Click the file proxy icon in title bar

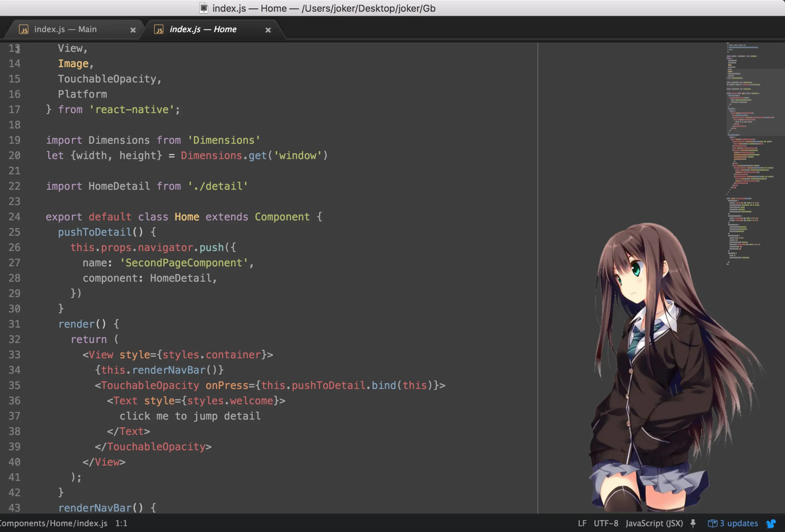203,8
